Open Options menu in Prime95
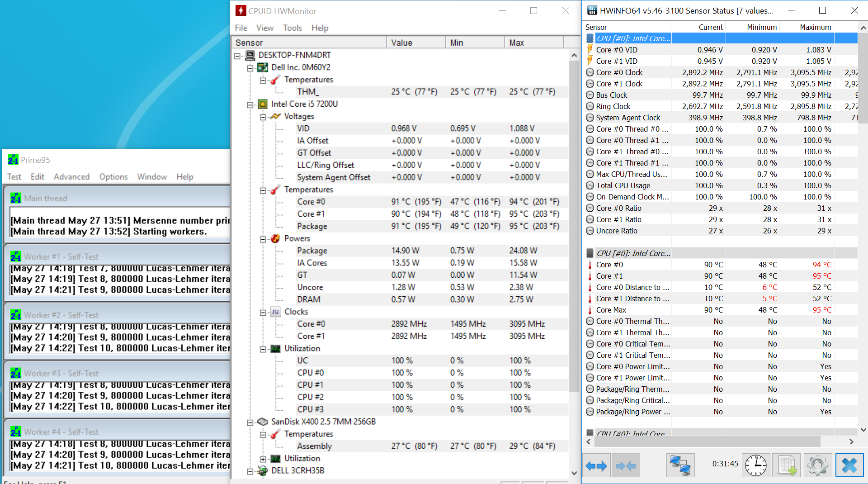 tap(113, 176)
